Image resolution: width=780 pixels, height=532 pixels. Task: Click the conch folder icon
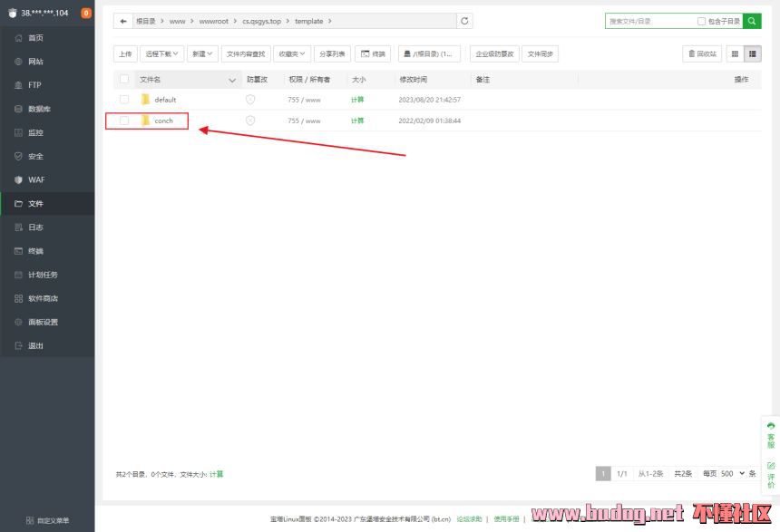click(x=145, y=121)
